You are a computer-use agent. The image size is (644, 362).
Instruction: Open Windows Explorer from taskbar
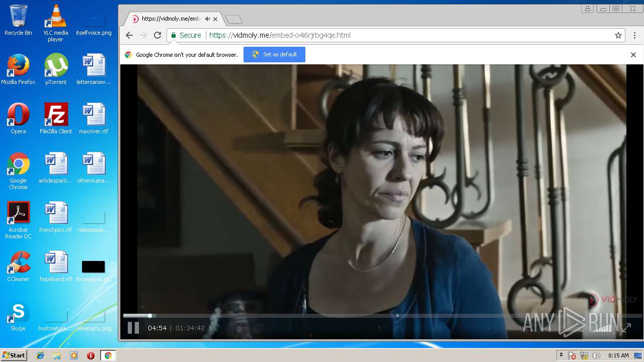click(x=57, y=355)
